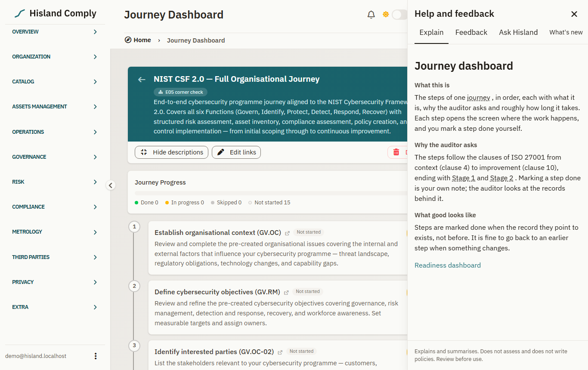Screen dimensions: 588x370
Task: Click the Edit links button
Action: point(236,152)
